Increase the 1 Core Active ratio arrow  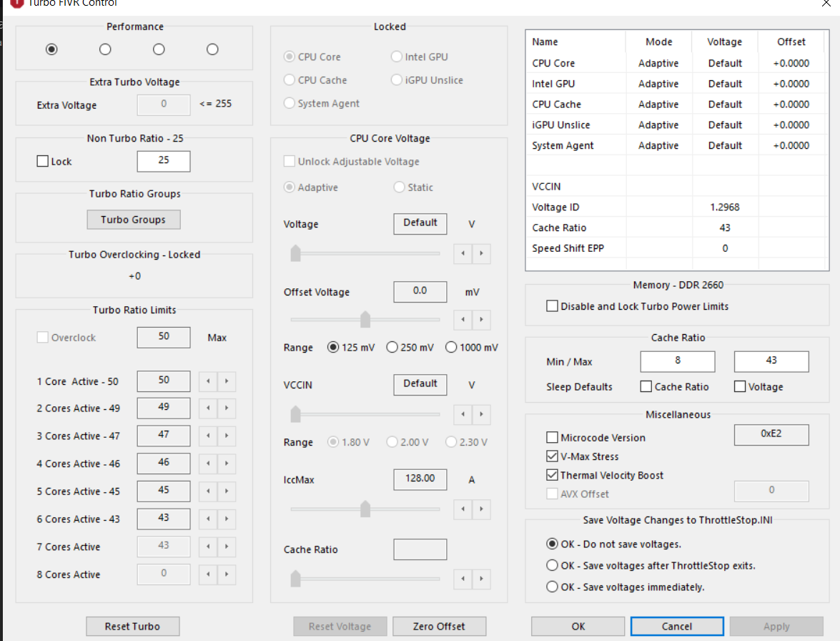[227, 381]
